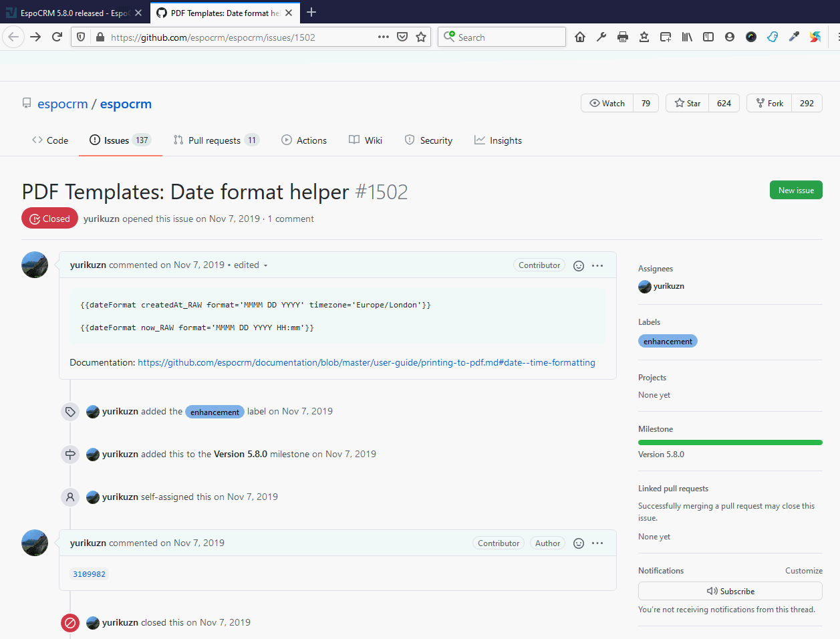Toggle the Firefox sidebar view icon

pos(708,37)
